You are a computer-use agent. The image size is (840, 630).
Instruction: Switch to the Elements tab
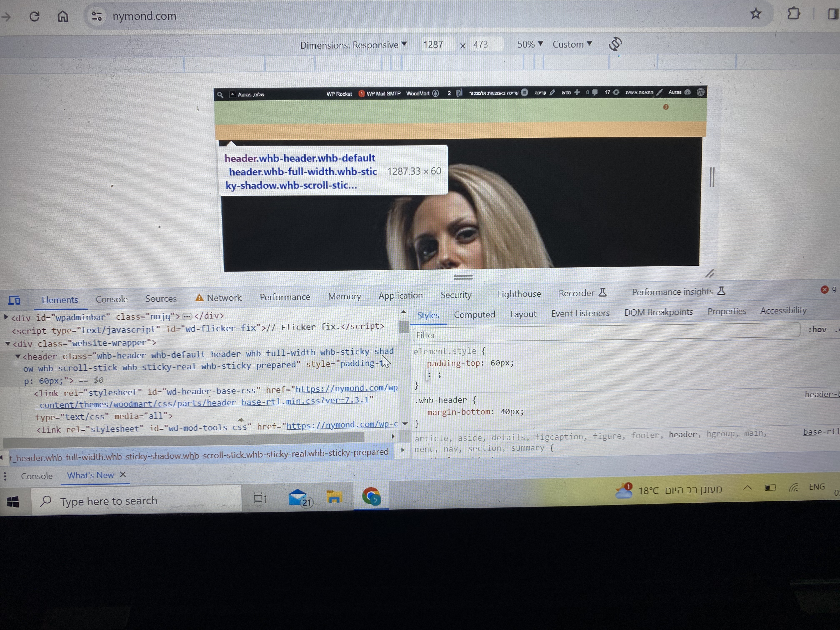click(x=60, y=300)
